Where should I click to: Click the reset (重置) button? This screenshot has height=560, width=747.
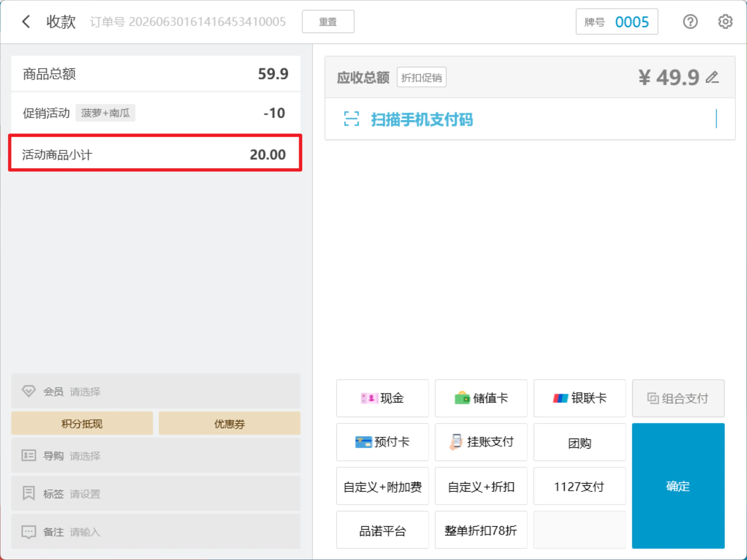328,22
